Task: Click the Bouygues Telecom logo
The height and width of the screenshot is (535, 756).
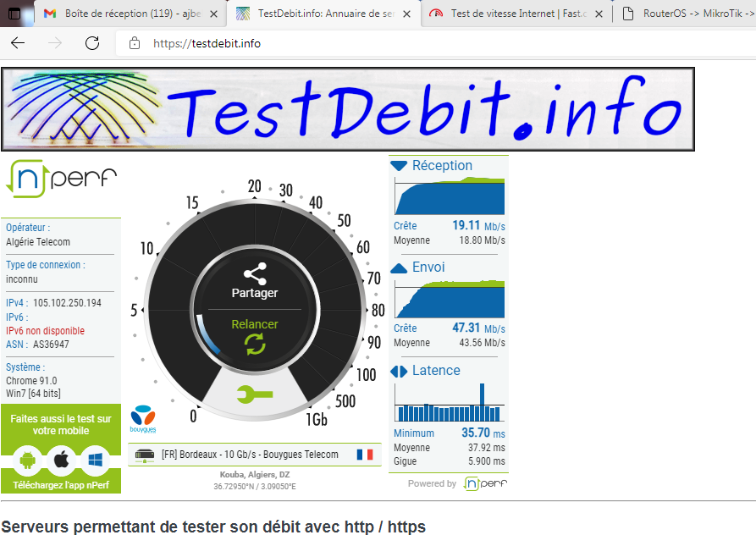Action: 143,417
